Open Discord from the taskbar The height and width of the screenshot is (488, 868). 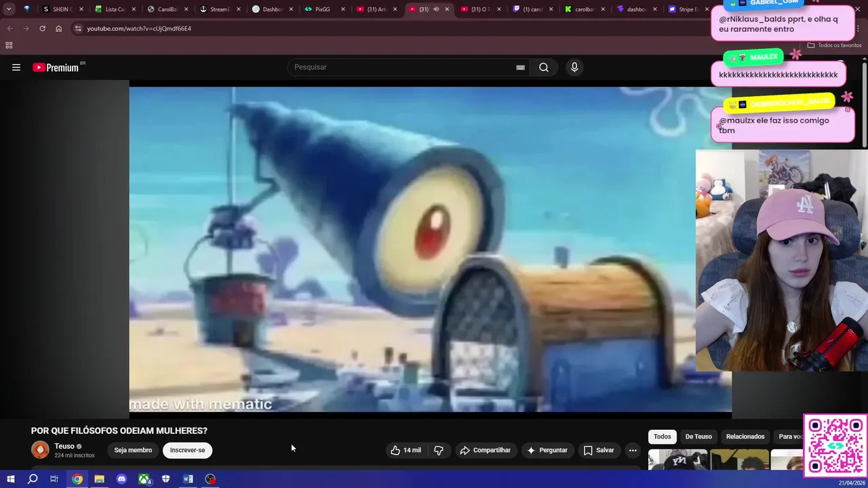click(x=121, y=479)
